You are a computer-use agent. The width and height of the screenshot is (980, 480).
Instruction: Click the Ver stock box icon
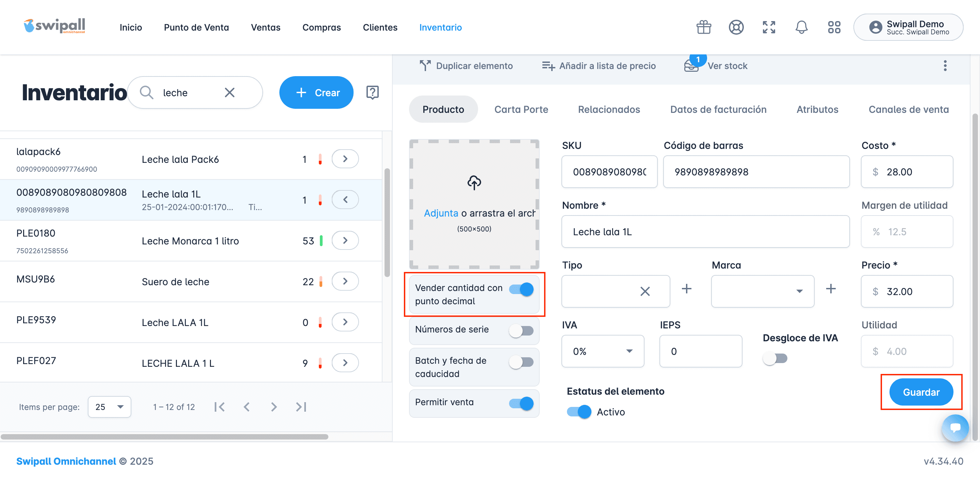point(691,66)
